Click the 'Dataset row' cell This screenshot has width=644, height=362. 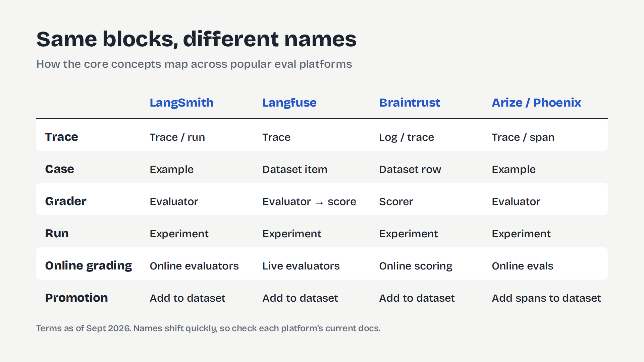coord(410,169)
